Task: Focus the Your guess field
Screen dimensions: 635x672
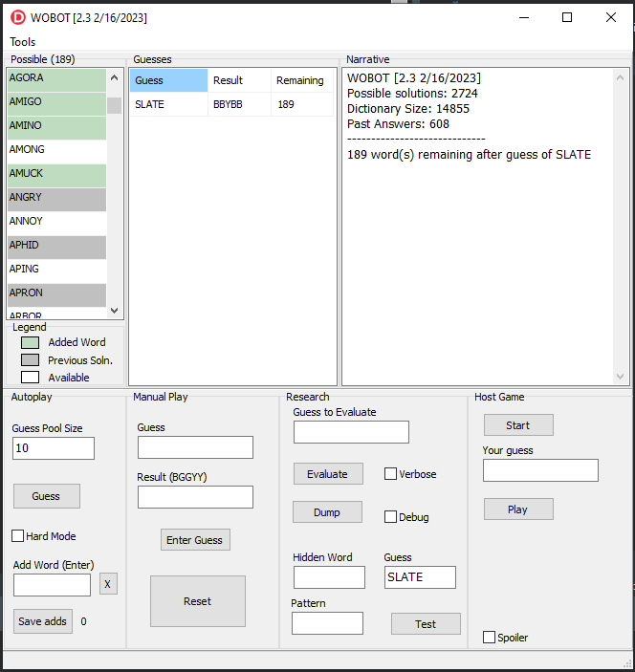Action: point(540,470)
